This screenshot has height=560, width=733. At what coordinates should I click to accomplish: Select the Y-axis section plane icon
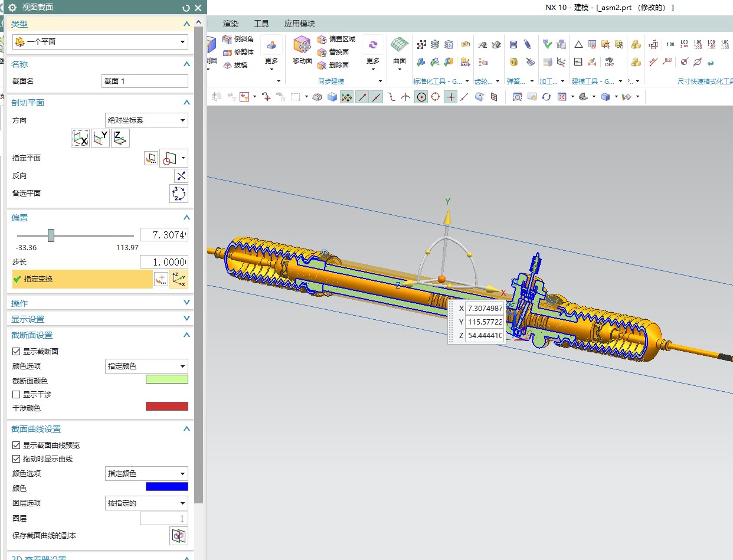(100, 138)
